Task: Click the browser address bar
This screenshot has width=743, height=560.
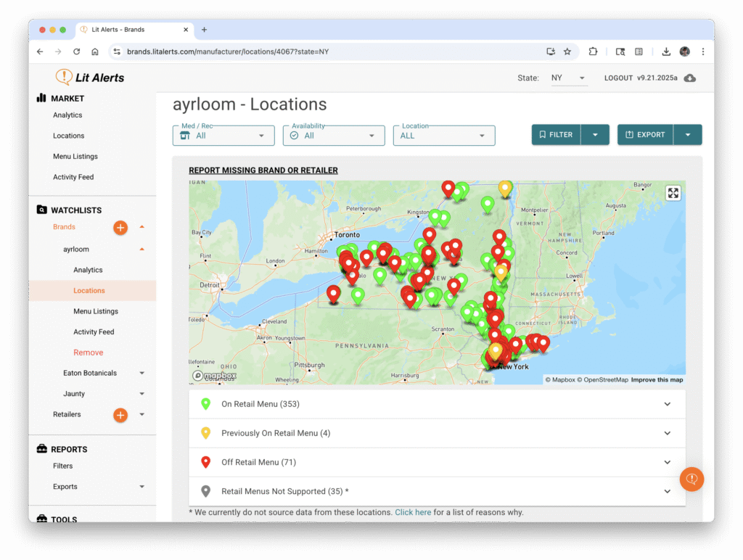Action: 327,52
